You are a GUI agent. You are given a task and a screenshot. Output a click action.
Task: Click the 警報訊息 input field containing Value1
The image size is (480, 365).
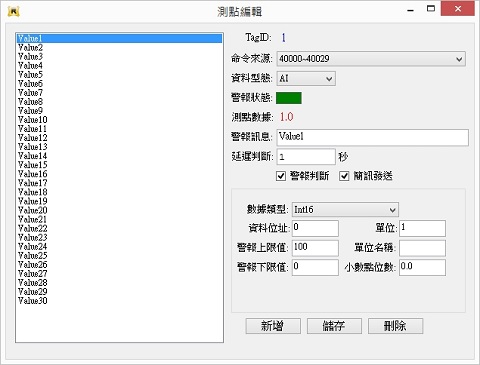click(x=373, y=137)
